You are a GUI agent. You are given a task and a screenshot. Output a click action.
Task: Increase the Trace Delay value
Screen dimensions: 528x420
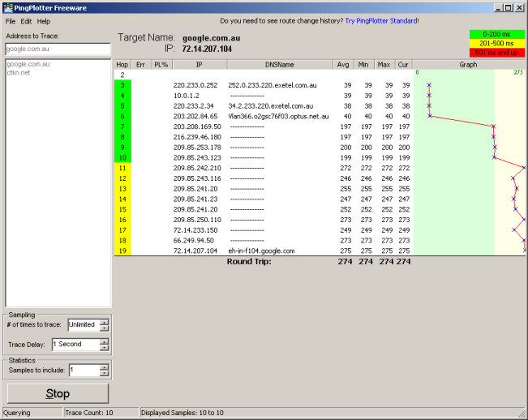click(105, 341)
